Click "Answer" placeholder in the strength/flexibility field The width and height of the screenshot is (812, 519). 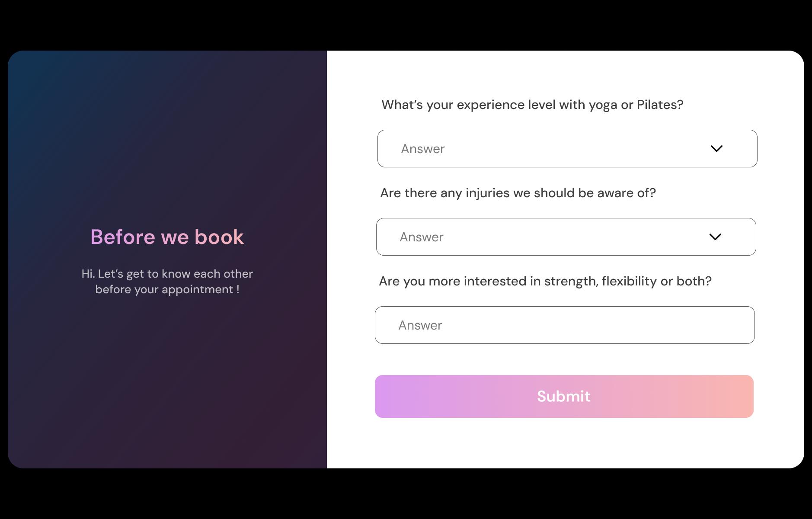420,325
